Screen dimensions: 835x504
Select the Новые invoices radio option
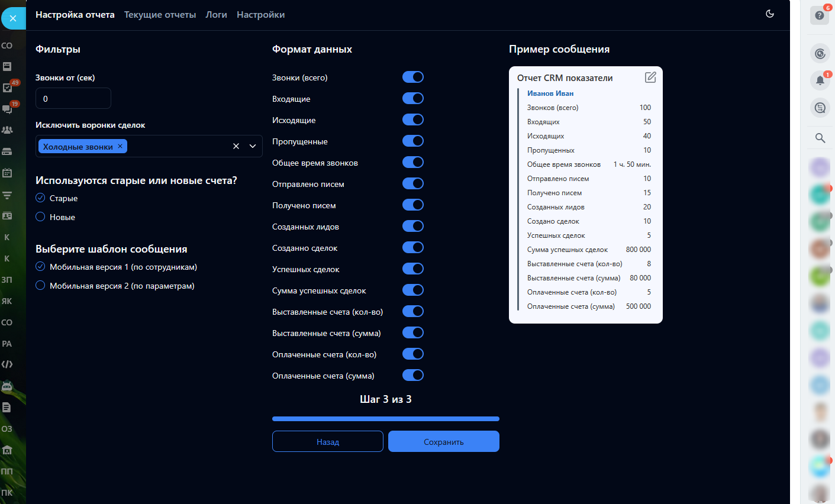(40, 217)
